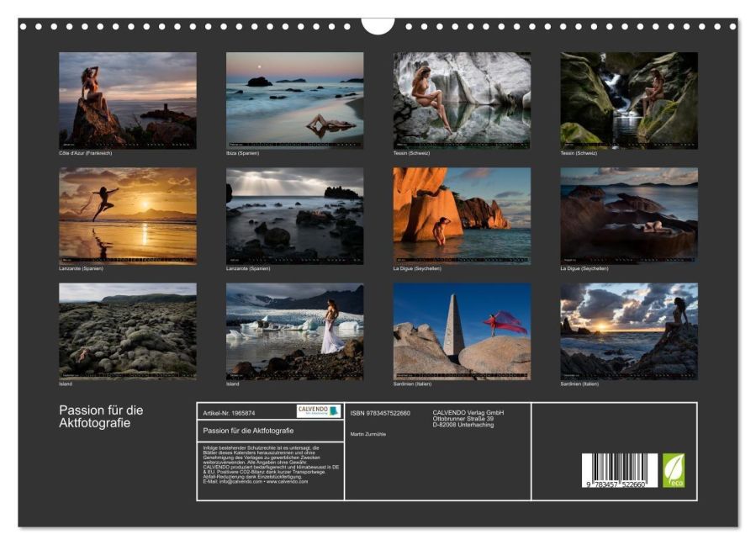Viewport: 756px width, 545px height.
Task: Open the Côte d'Azur sunset rock thumbnail
Action: (x=128, y=100)
